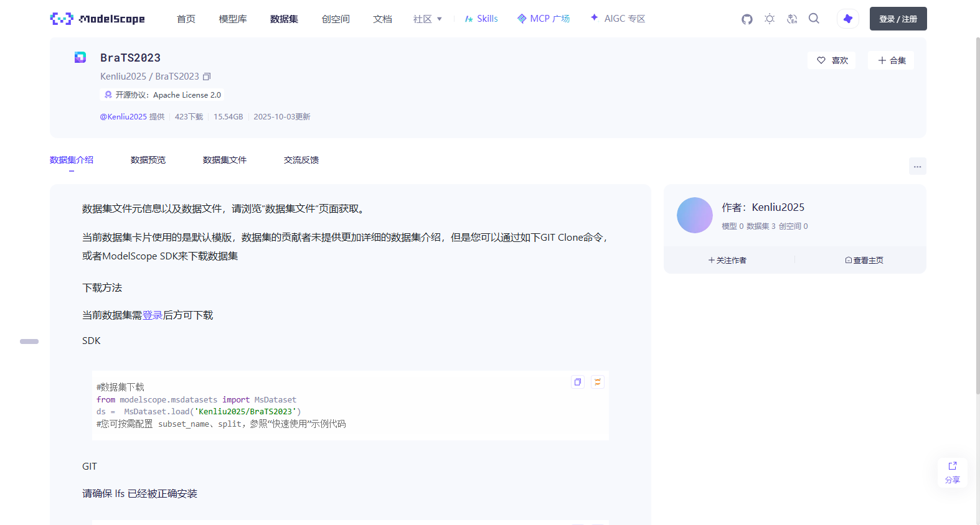Open MCP 广场 in the navigation
The image size is (980, 525).
544,19
